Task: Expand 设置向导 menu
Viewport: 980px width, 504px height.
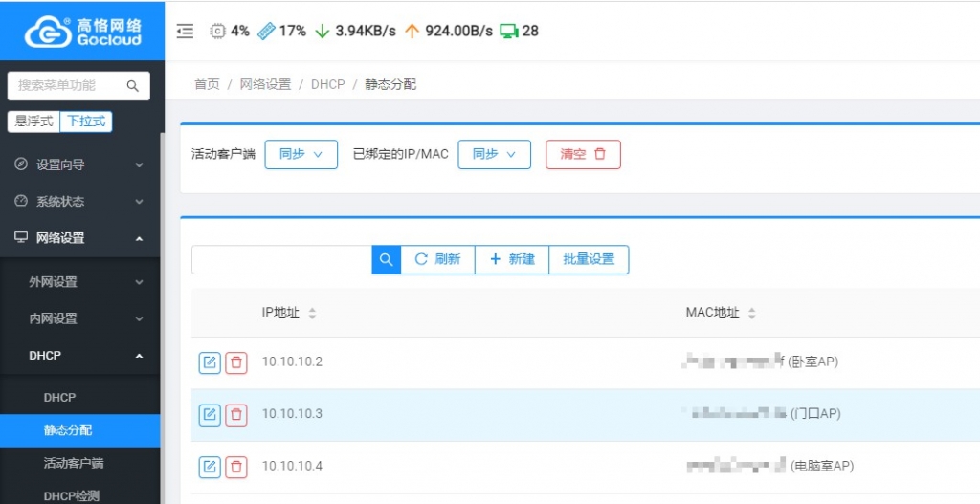Action: point(80,164)
